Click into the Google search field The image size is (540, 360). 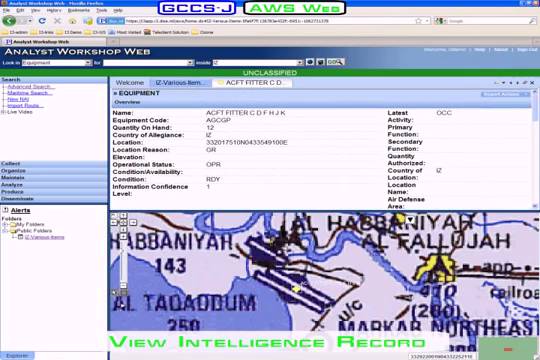[x=487, y=21]
